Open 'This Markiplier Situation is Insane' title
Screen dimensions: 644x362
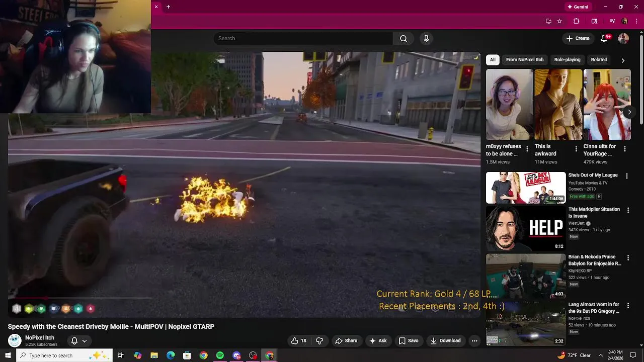point(594,213)
